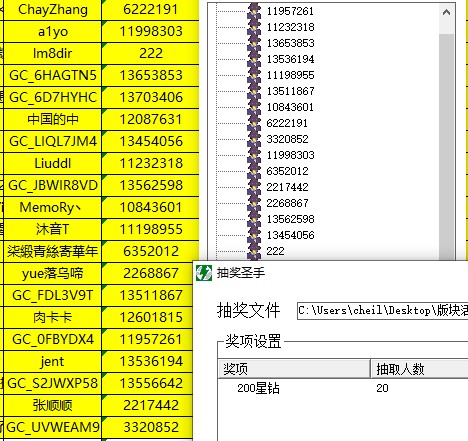Click spreadsheet cell 肉卡卡

[x=52, y=318]
